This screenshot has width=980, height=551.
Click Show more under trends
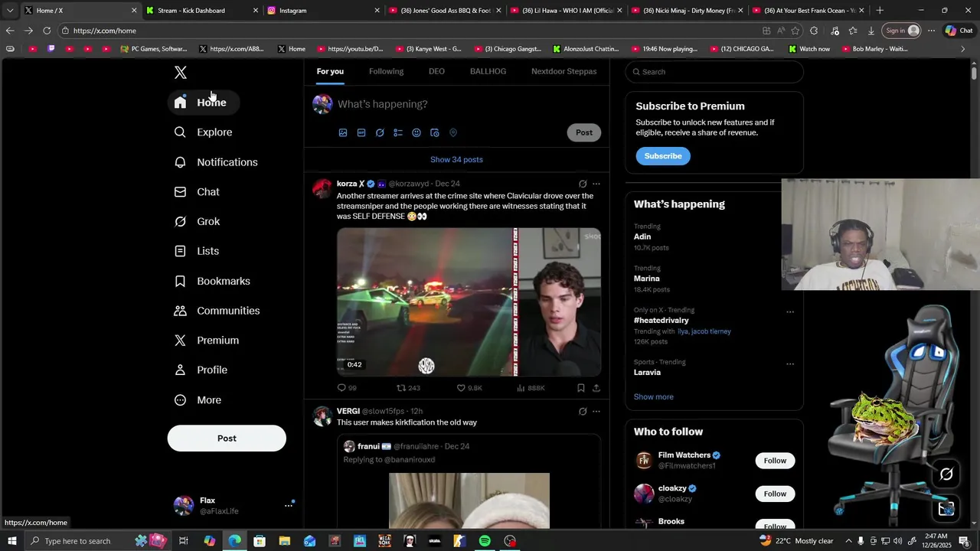pyautogui.click(x=654, y=396)
